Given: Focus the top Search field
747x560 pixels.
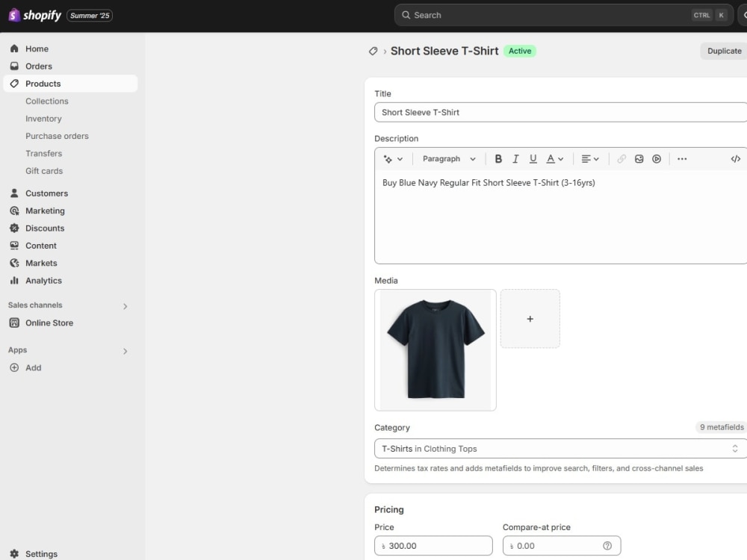Looking at the screenshot, I should tap(563, 15).
